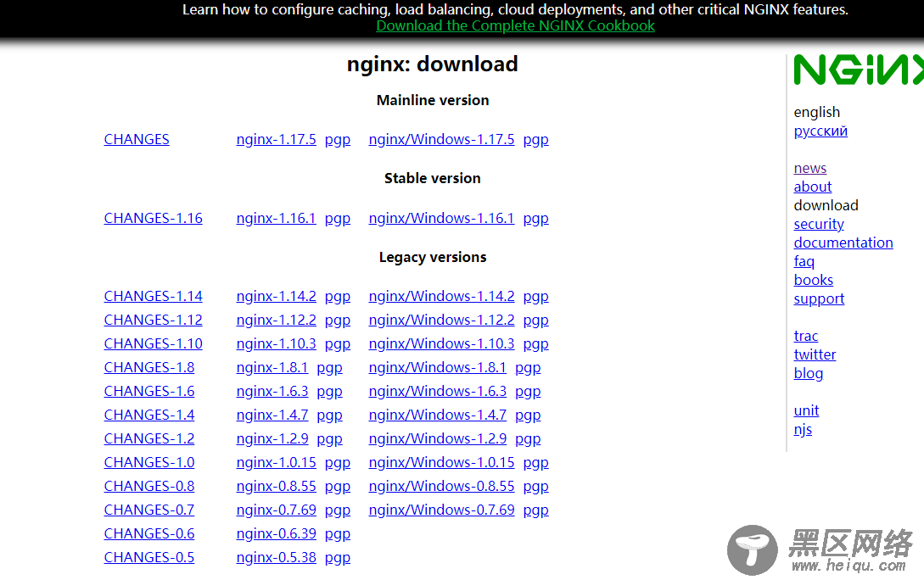924x580 pixels.
Task: Download nginx-1.16.1 stable source
Action: coord(276,219)
